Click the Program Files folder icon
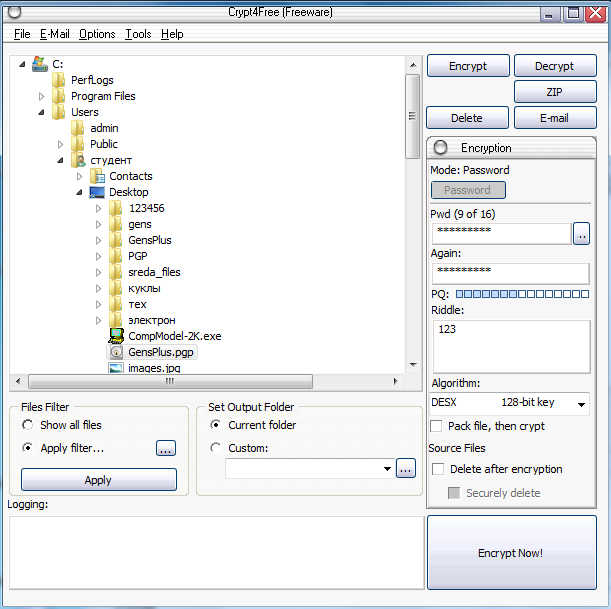611x609 pixels. 58,96
